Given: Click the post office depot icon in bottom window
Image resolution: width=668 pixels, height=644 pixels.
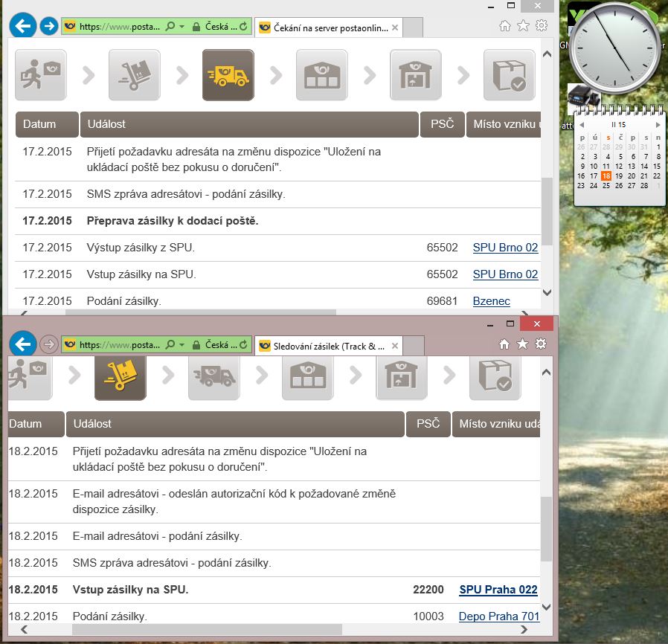Looking at the screenshot, I should pos(307,376).
